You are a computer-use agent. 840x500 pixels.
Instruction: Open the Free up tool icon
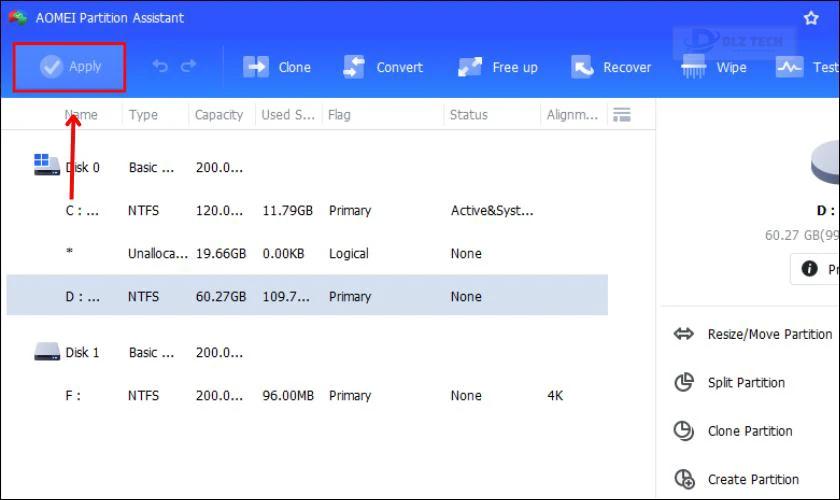pos(470,67)
